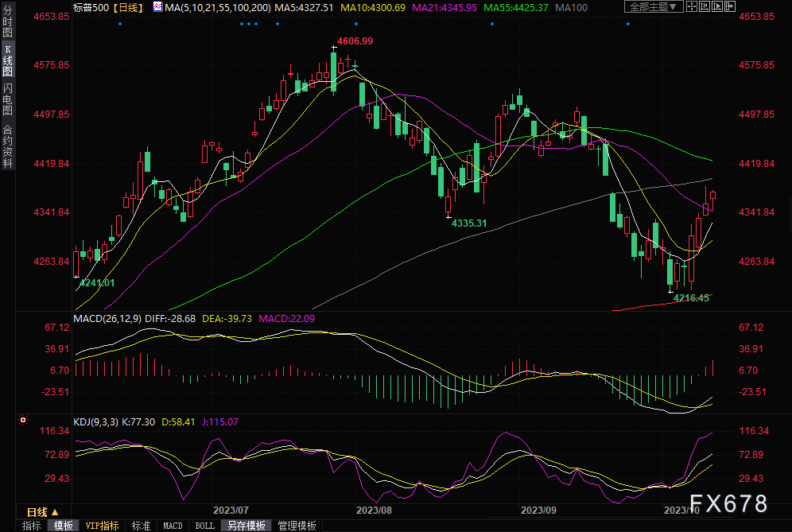Screen dimensions: 792x532
Task: Click the MA indicator chart icon
Action: pos(157,6)
